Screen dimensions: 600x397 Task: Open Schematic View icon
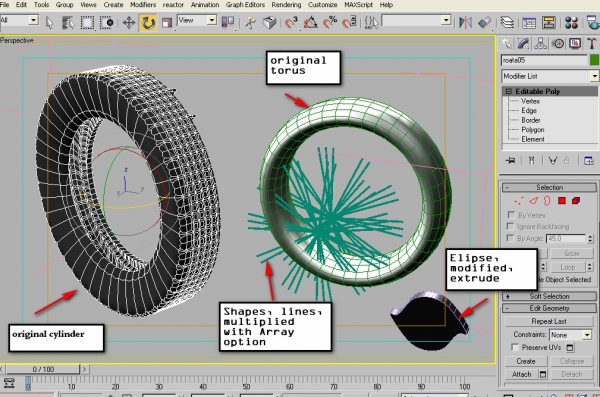(549, 23)
